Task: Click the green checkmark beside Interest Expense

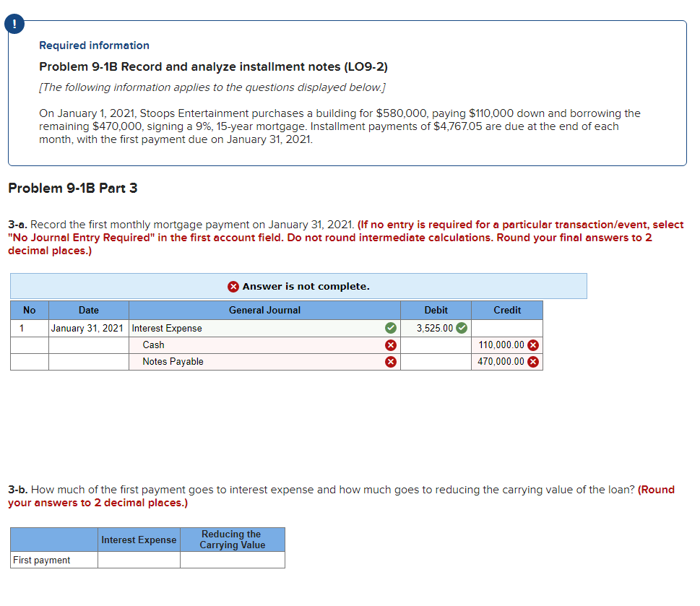Action: tap(390, 328)
